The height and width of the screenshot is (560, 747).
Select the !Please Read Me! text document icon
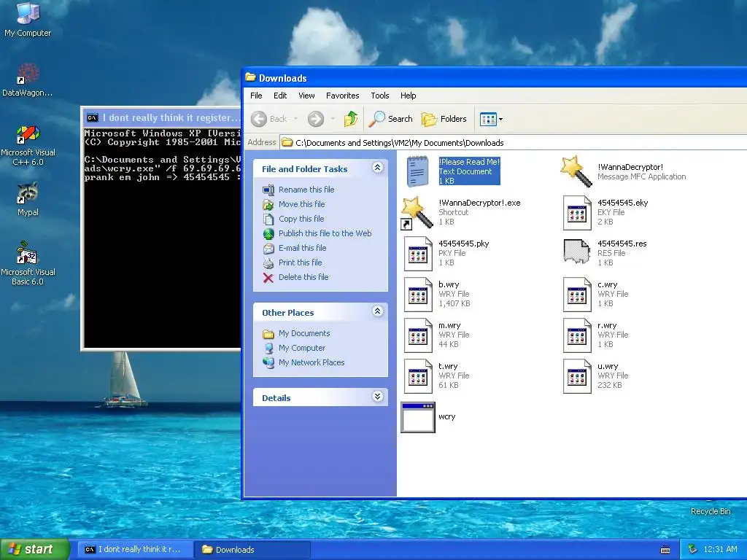tap(418, 171)
